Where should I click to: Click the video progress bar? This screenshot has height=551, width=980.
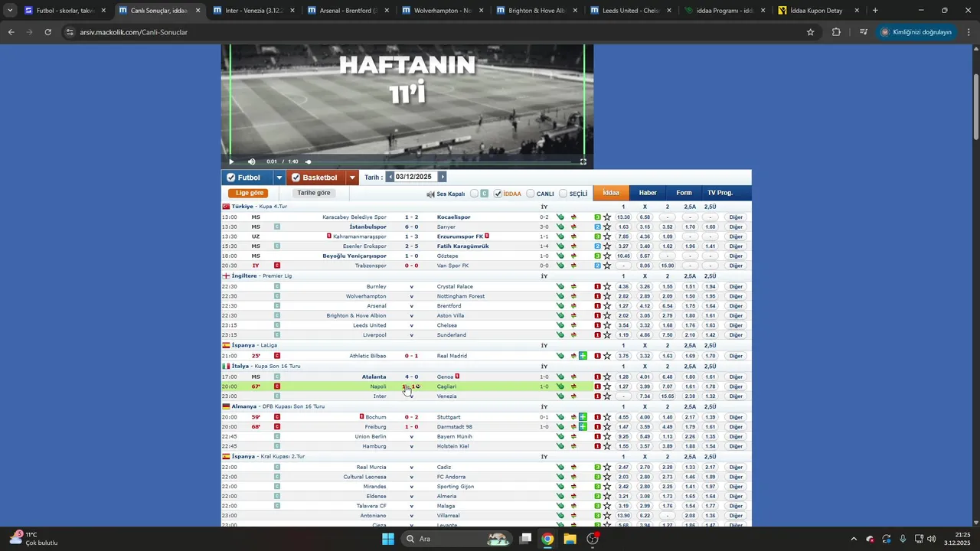click(440, 161)
